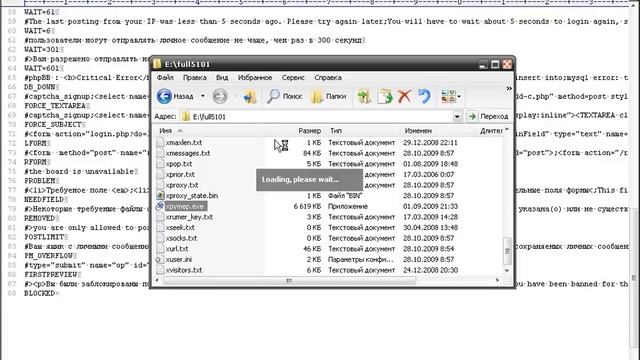This screenshot has width=640, height=360.
Task: Click the date 01.09.2009 21:33
Action: tap(430, 206)
